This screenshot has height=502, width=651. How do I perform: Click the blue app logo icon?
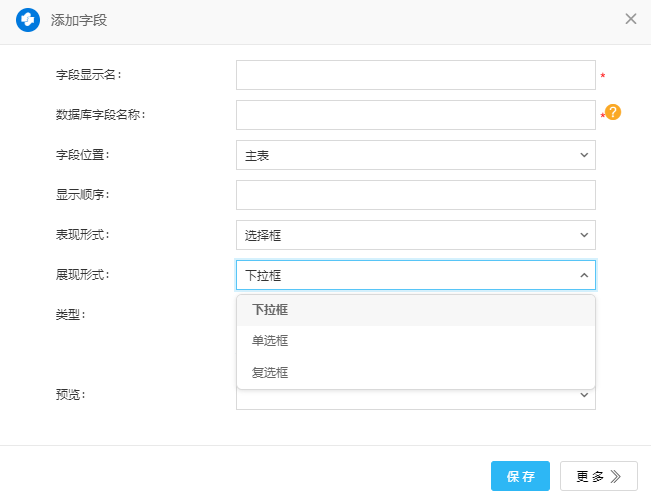point(28,19)
